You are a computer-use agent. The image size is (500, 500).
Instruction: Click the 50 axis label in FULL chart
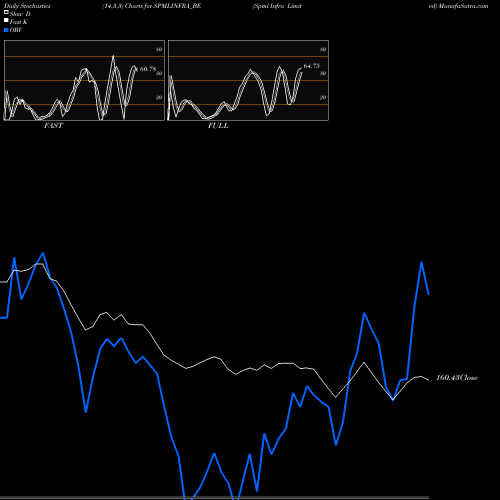pyautogui.click(x=323, y=73)
